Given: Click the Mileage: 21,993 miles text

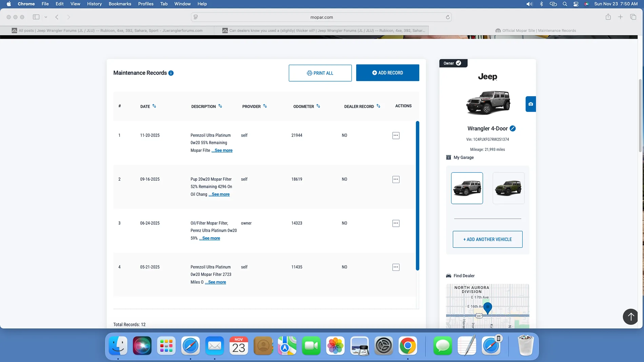Looking at the screenshot, I should [487, 149].
